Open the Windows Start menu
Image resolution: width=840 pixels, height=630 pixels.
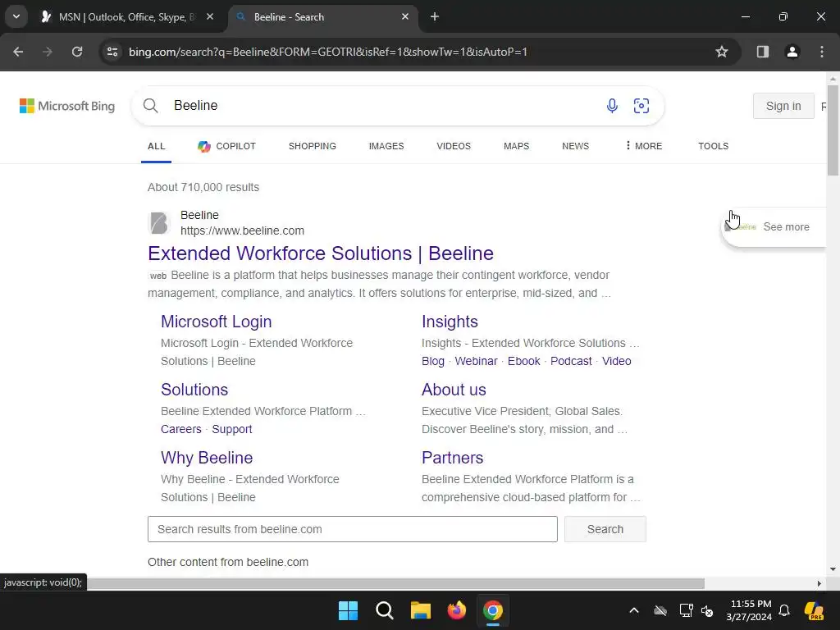click(348, 610)
